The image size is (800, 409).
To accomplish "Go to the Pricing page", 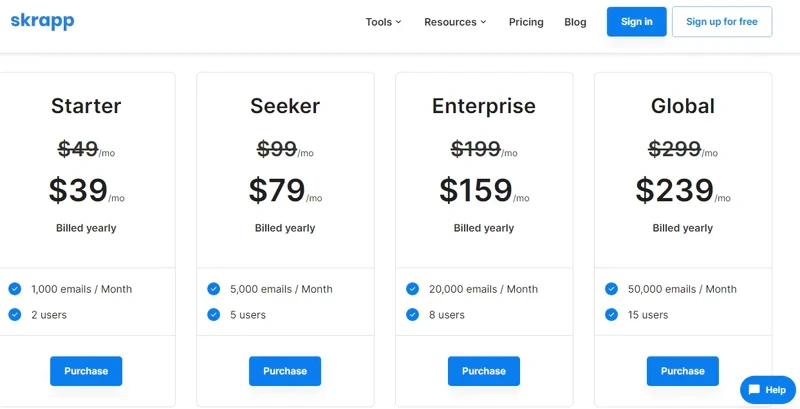I will 526,22.
